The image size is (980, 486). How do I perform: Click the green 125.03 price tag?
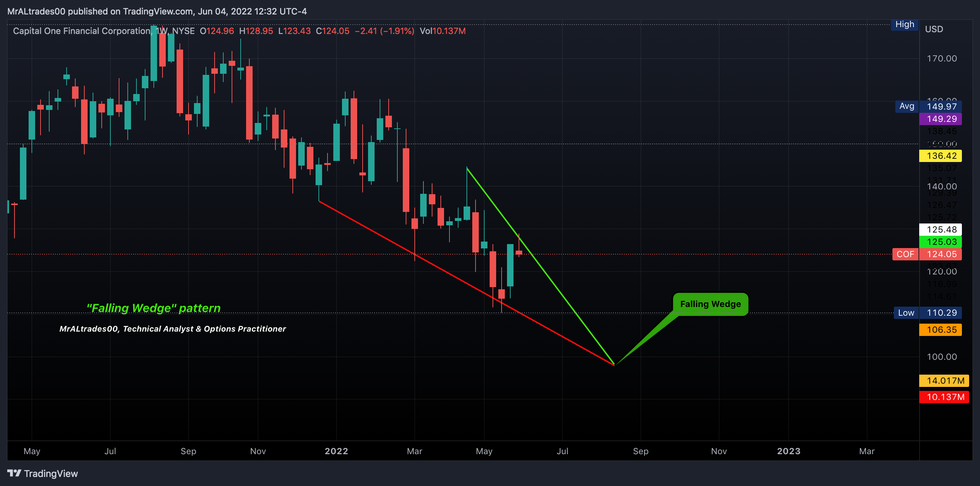941,242
